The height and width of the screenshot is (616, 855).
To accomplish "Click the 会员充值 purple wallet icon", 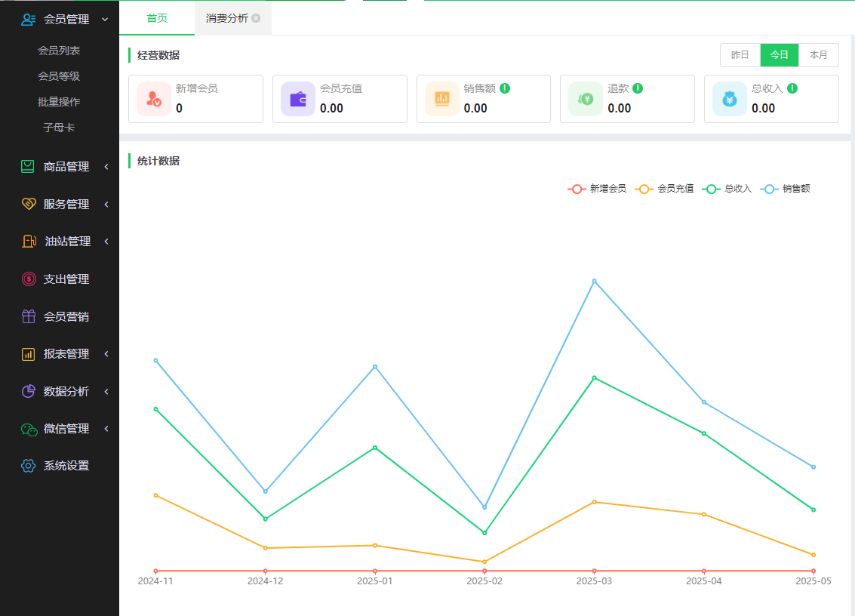I will tap(298, 99).
